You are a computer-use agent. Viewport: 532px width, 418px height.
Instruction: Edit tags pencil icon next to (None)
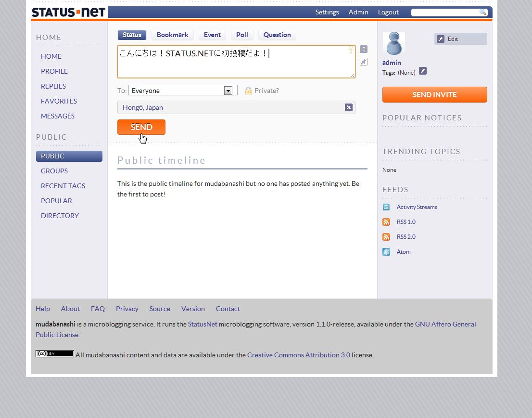(x=423, y=71)
